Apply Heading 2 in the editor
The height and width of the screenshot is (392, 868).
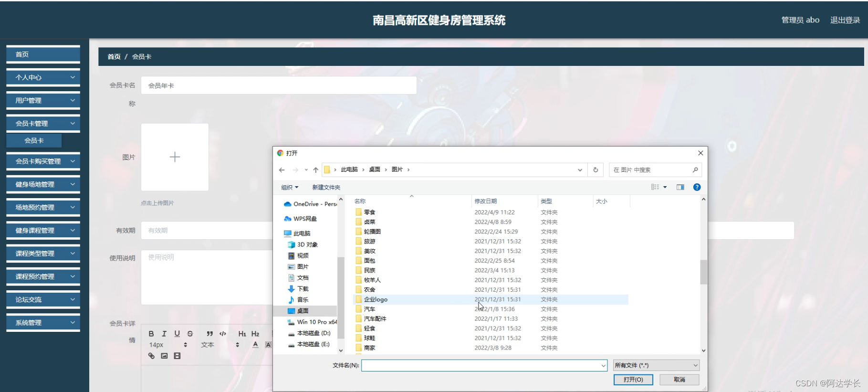pyautogui.click(x=255, y=334)
